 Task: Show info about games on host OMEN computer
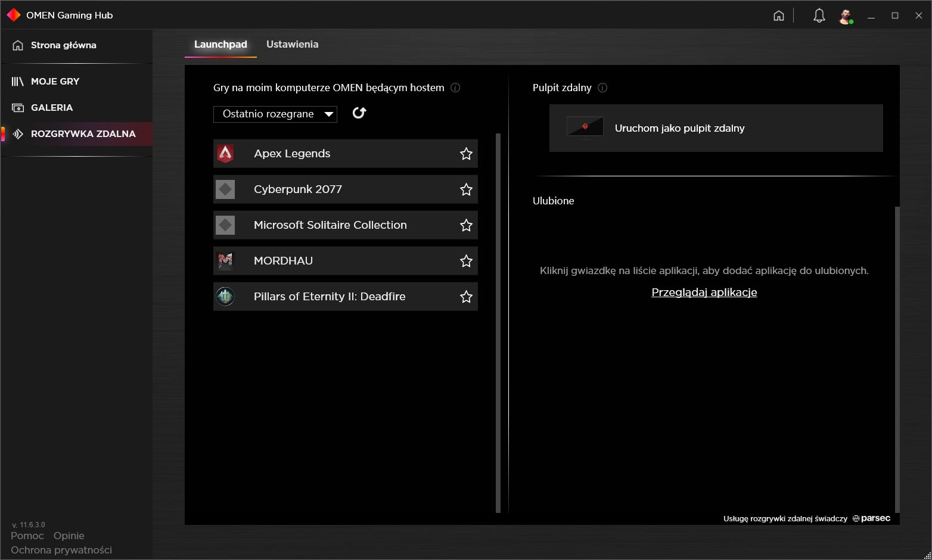[455, 88]
